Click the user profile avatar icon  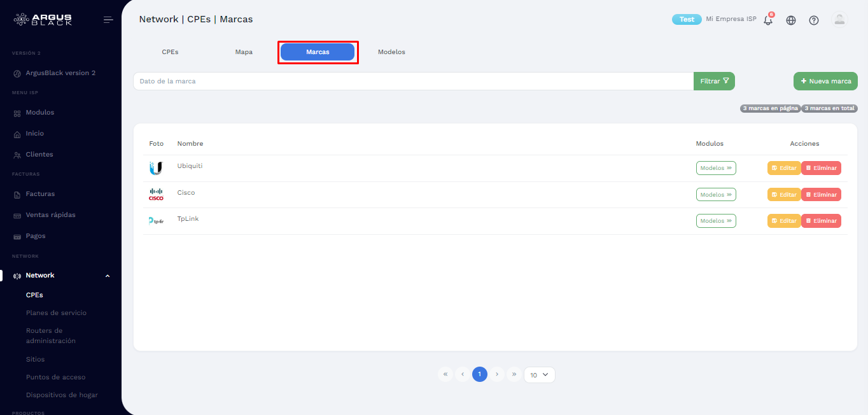point(839,20)
